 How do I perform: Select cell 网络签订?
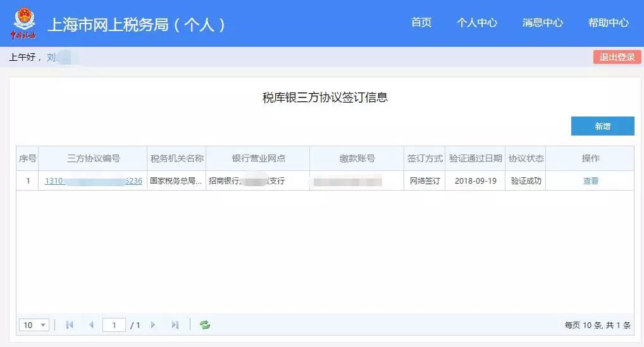(x=424, y=181)
